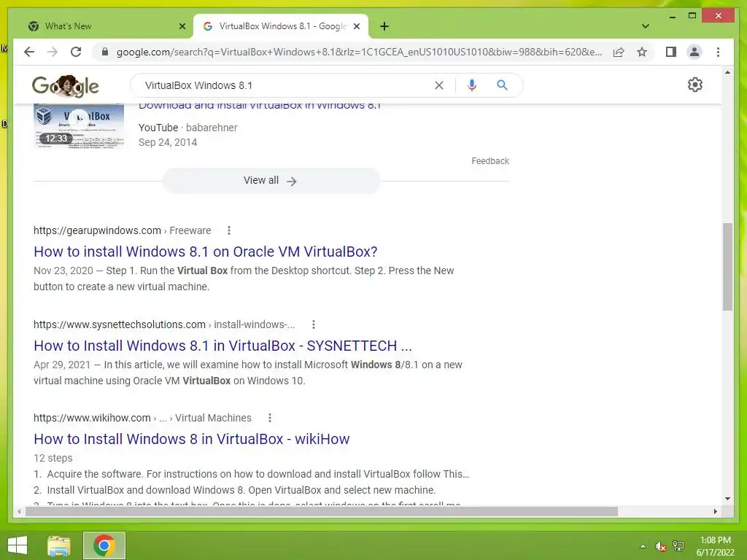747x560 pixels.
Task: Open the taskbar clock and date
Action: [x=715, y=546]
